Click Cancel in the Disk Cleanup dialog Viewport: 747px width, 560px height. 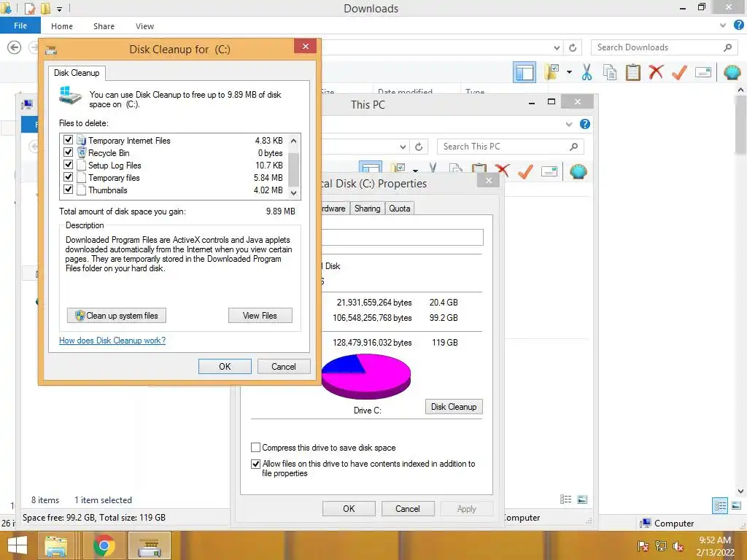pos(284,366)
